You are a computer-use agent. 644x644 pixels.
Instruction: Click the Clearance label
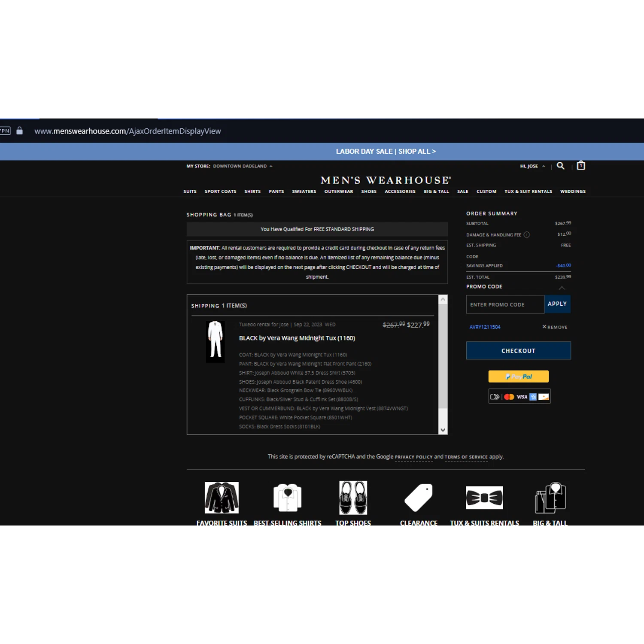coord(419,522)
